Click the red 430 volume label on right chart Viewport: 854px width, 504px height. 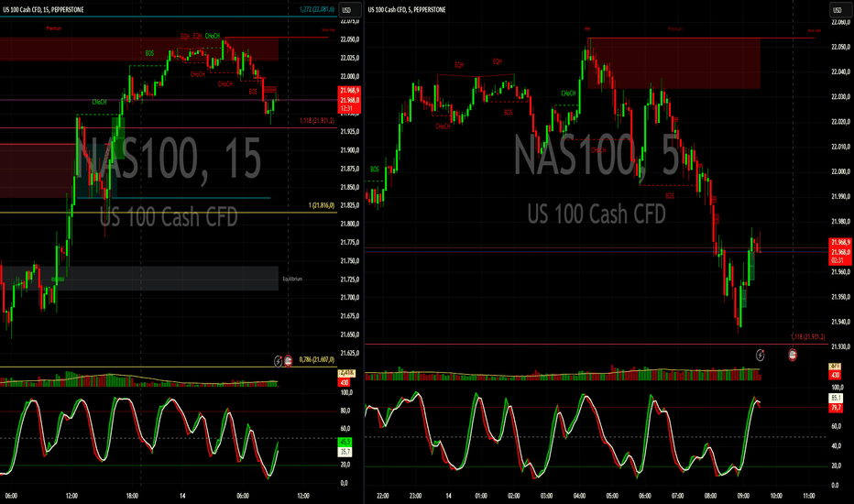pos(836,377)
